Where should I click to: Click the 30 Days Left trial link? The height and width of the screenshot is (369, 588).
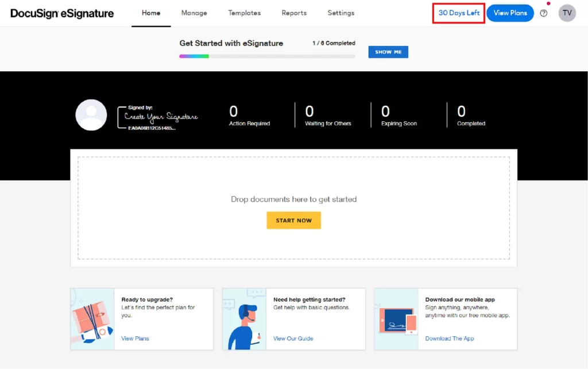coord(459,13)
